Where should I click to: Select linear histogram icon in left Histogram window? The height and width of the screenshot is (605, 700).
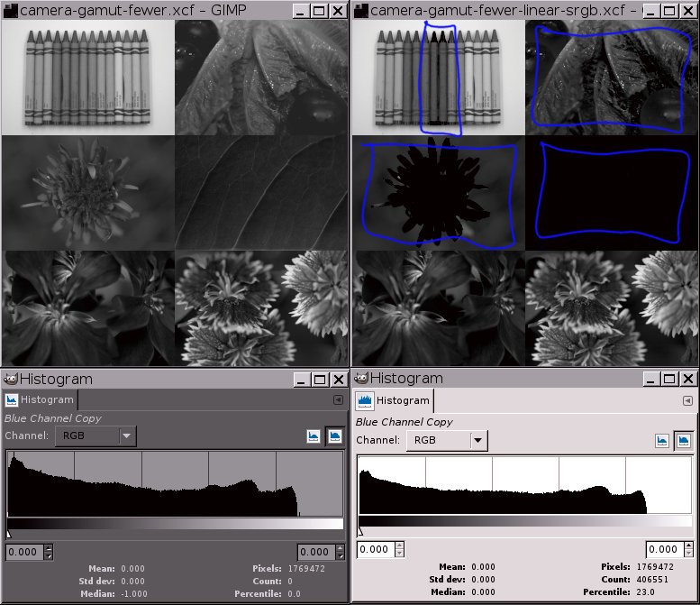tap(314, 436)
